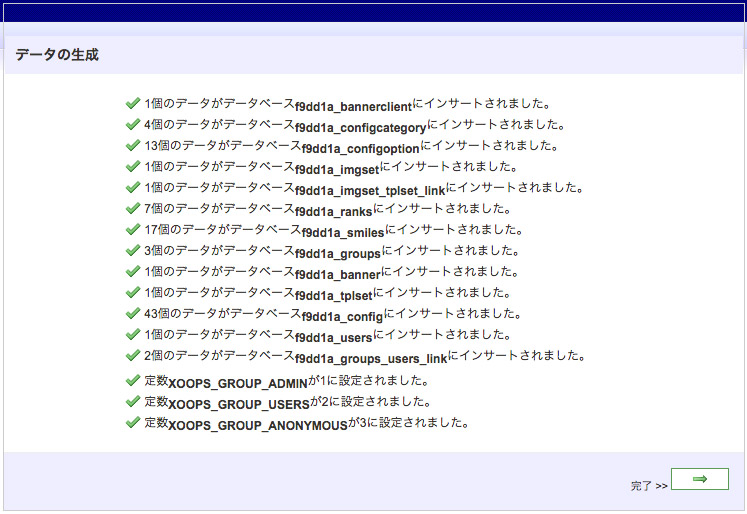This screenshot has width=747, height=514.
Task: Click the f9dd1a_imgset_tplset_link table name
Action: pyautogui.click(x=370, y=189)
